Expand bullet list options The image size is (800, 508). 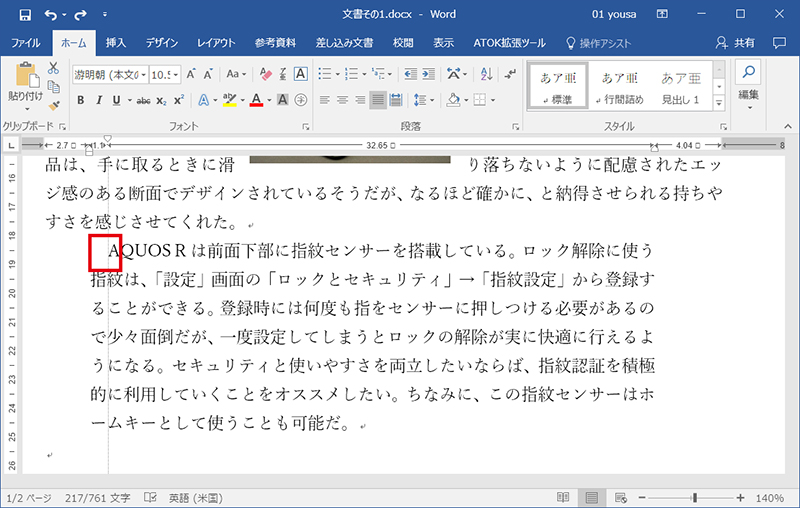point(337,74)
